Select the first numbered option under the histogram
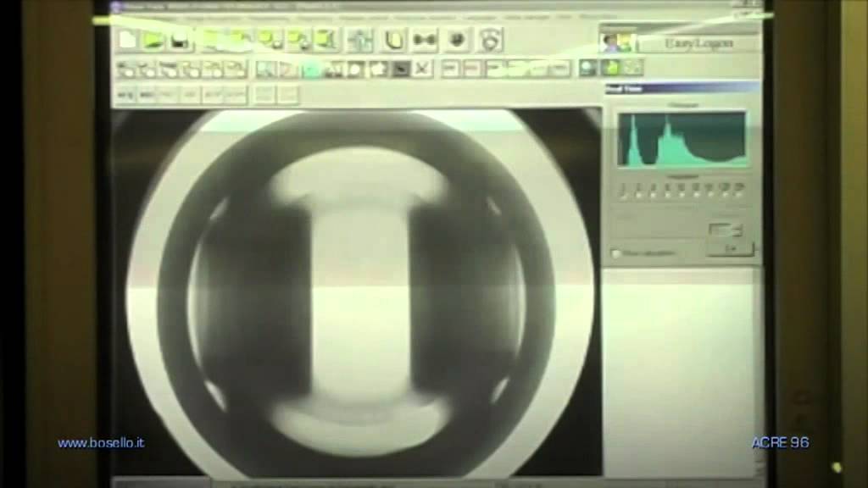Viewport: 868px width, 488px height. tap(622, 191)
